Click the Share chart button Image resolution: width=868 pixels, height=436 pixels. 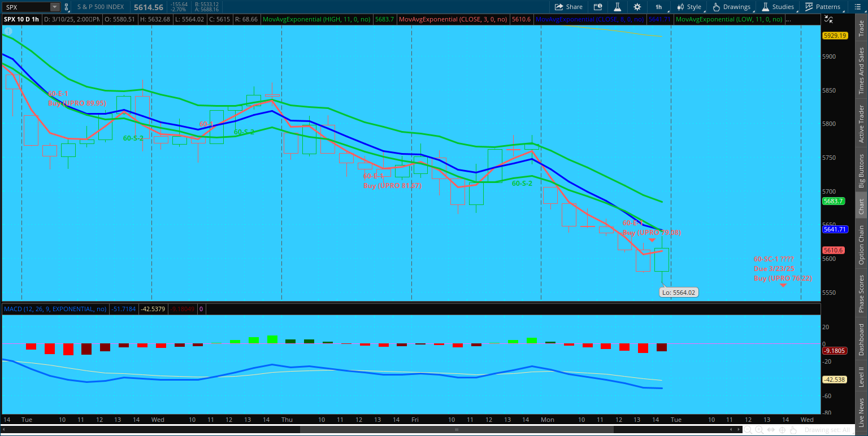[x=568, y=7]
